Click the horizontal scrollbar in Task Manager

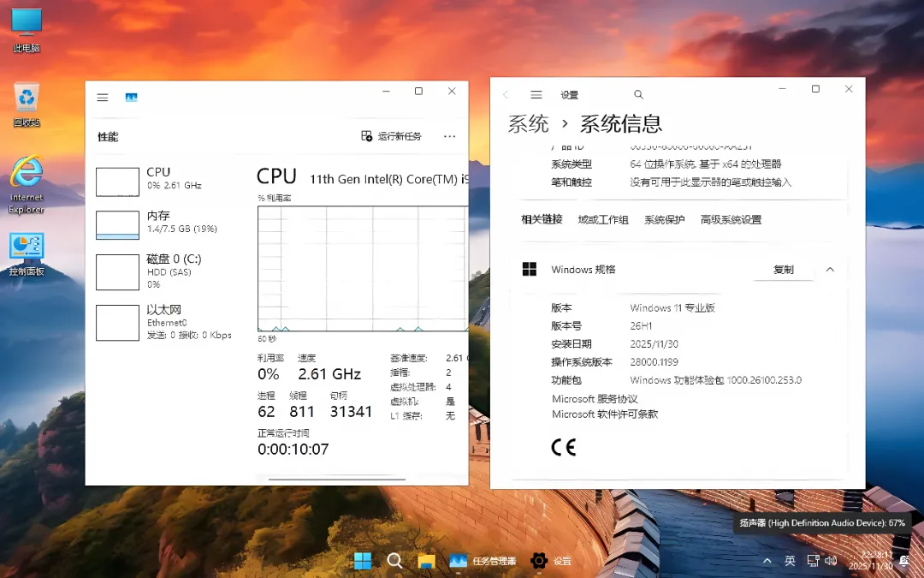pos(337,480)
